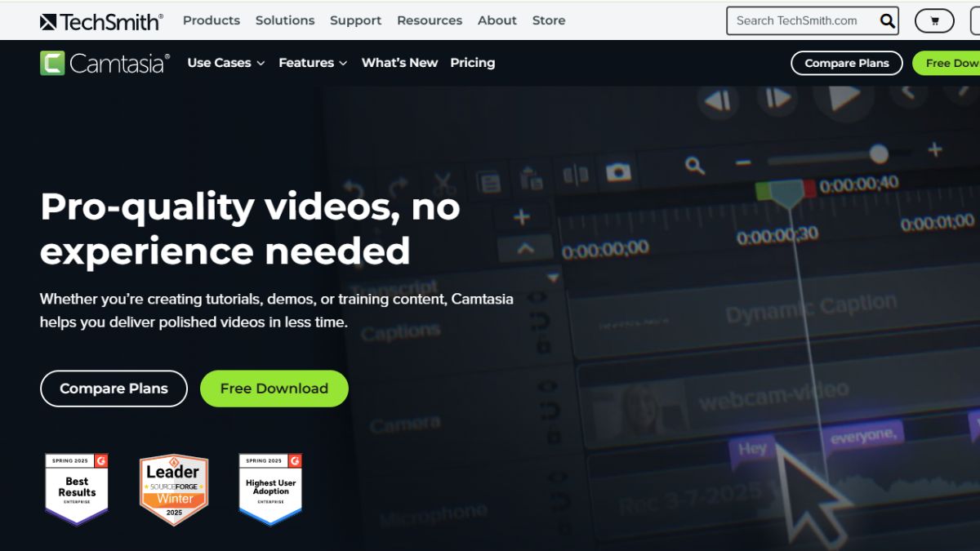This screenshot has height=551, width=980.
Task: View the SourceForge Leader Winter badge
Action: click(173, 490)
